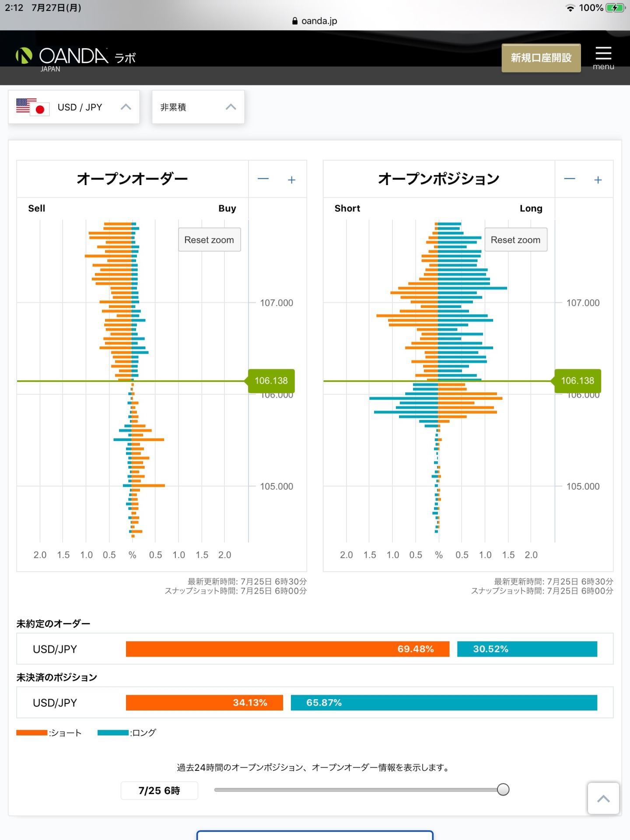Viewport: 630px width, 840px height.
Task: Click the 69.48% short orders bar
Action: pyautogui.click(x=287, y=649)
